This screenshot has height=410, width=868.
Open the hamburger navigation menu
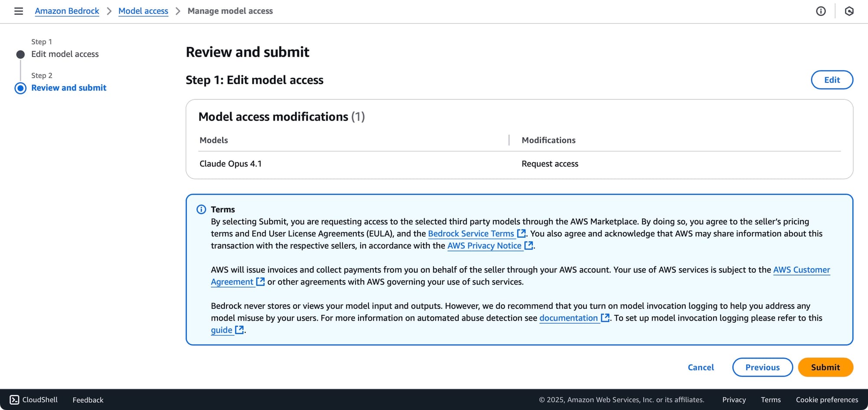(19, 11)
